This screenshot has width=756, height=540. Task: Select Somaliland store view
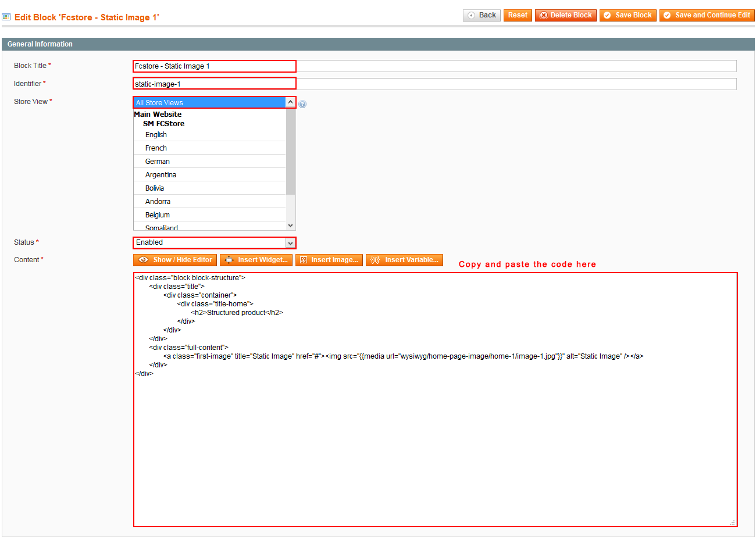tap(210, 227)
